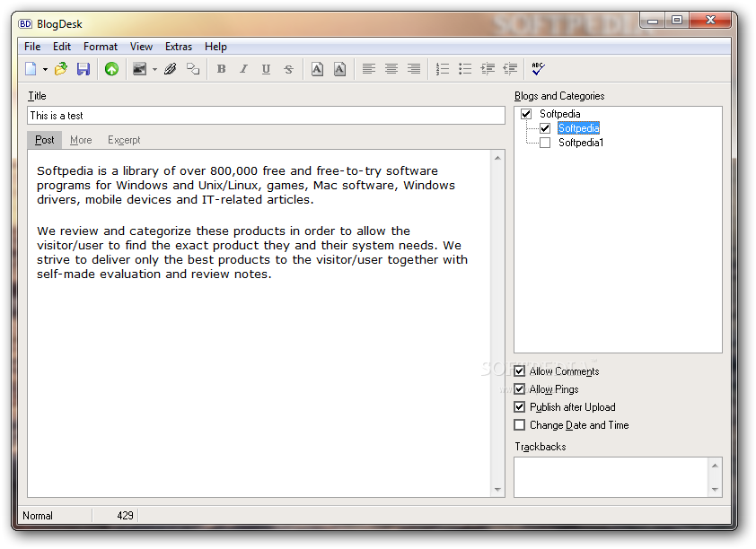
Task: Toggle underline formatting
Action: click(x=266, y=69)
